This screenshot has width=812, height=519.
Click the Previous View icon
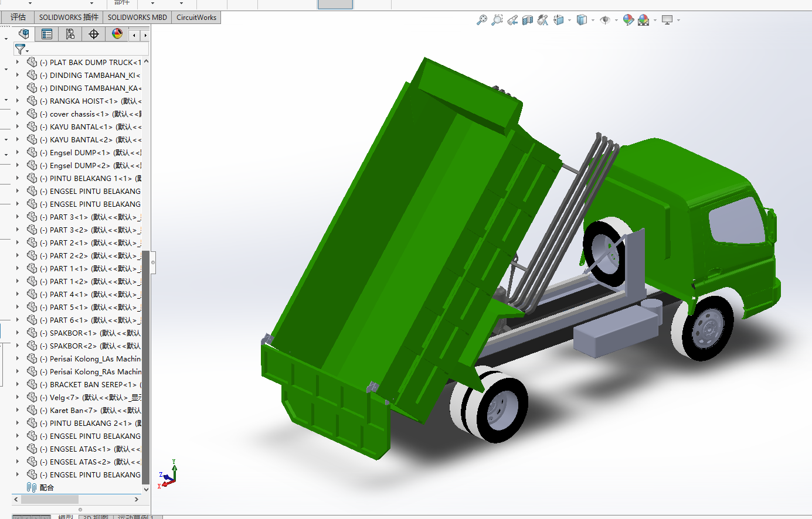512,20
